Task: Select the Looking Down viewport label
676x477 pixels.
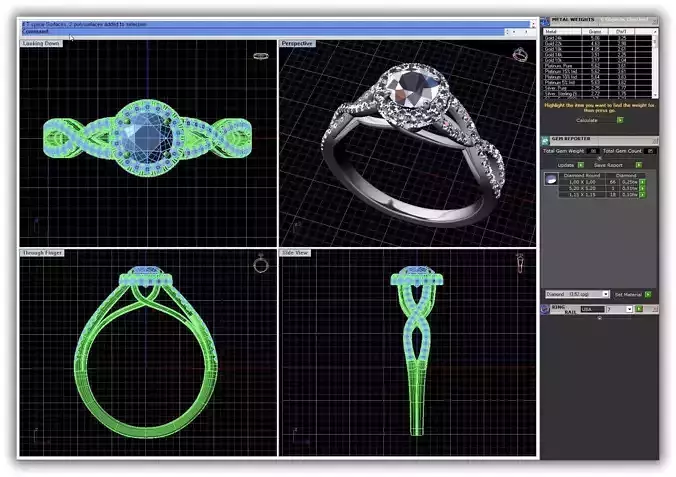Action: tap(41, 44)
